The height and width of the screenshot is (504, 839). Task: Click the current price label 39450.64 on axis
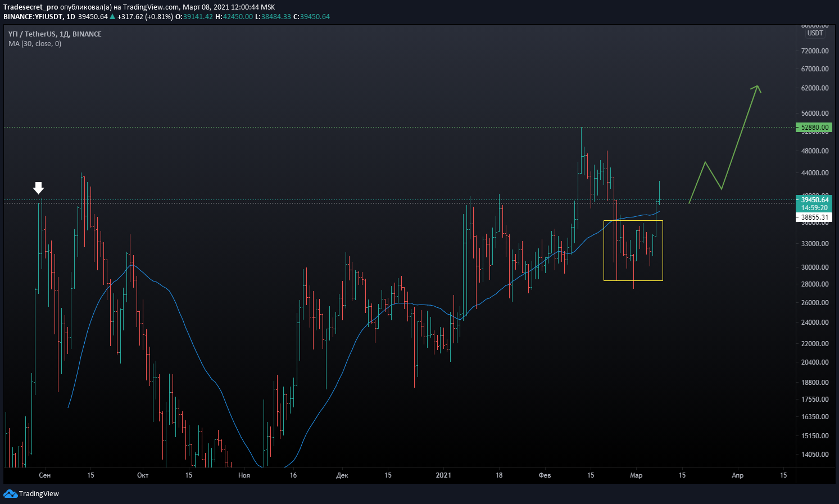point(814,200)
